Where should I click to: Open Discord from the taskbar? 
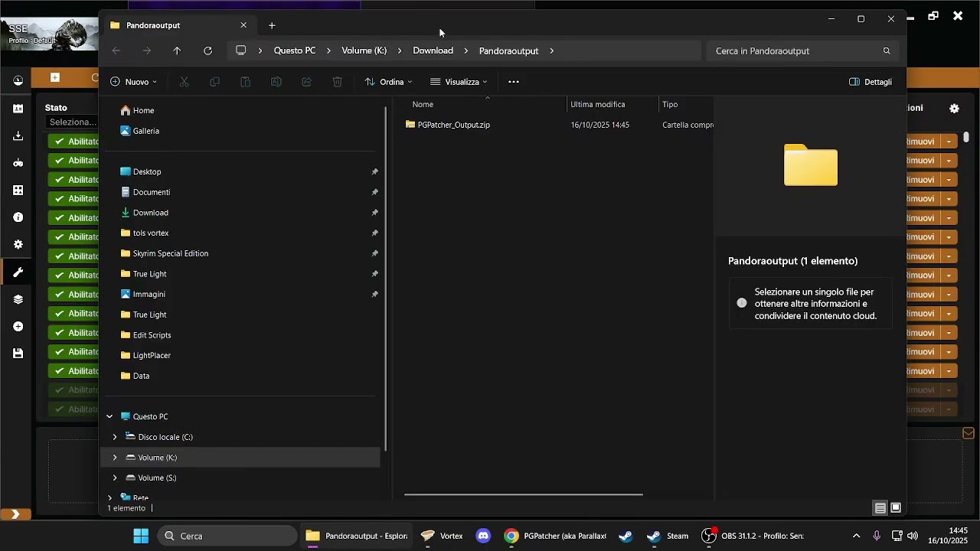coord(483,536)
